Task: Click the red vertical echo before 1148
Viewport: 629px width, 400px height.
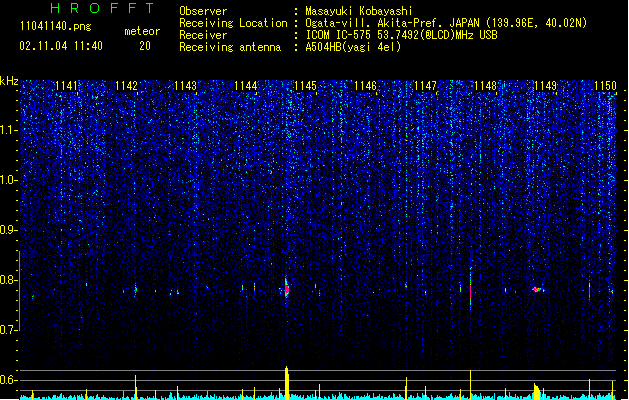Action: (x=471, y=289)
